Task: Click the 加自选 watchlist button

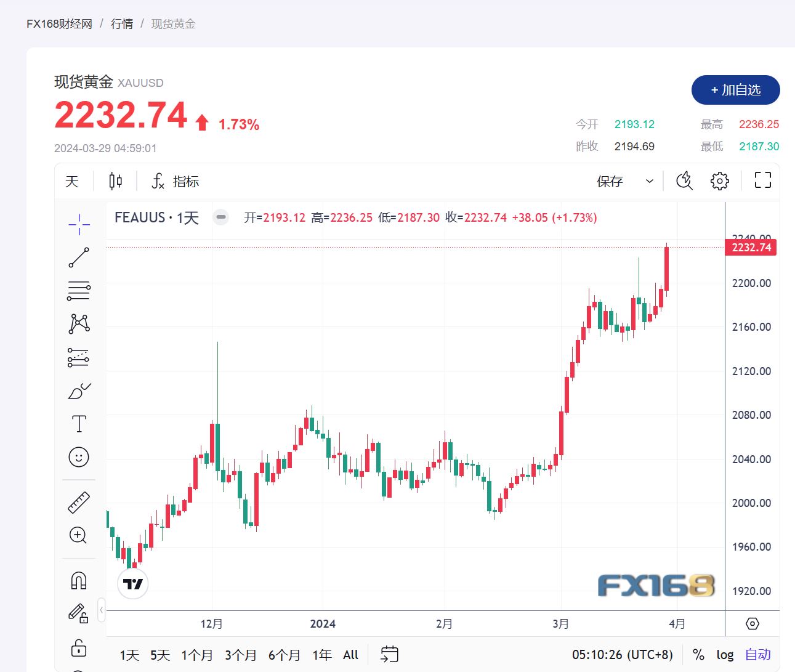Action: pos(735,90)
